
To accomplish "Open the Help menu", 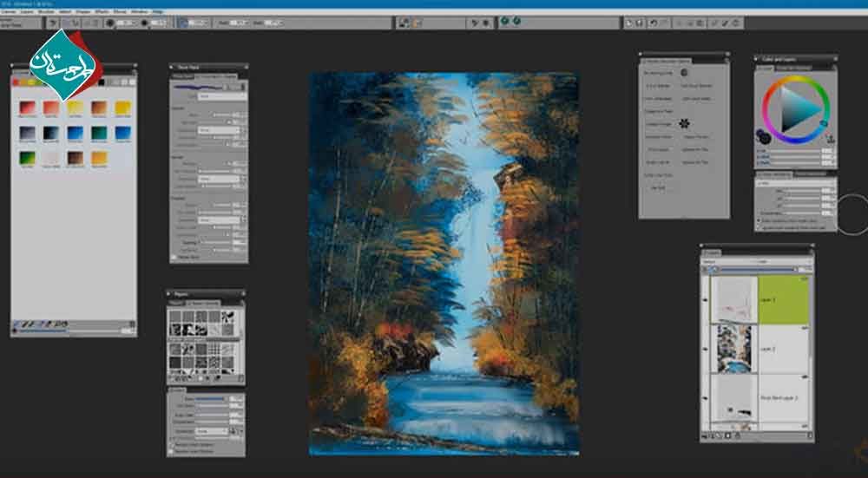I will pyautogui.click(x=158, y=11).
